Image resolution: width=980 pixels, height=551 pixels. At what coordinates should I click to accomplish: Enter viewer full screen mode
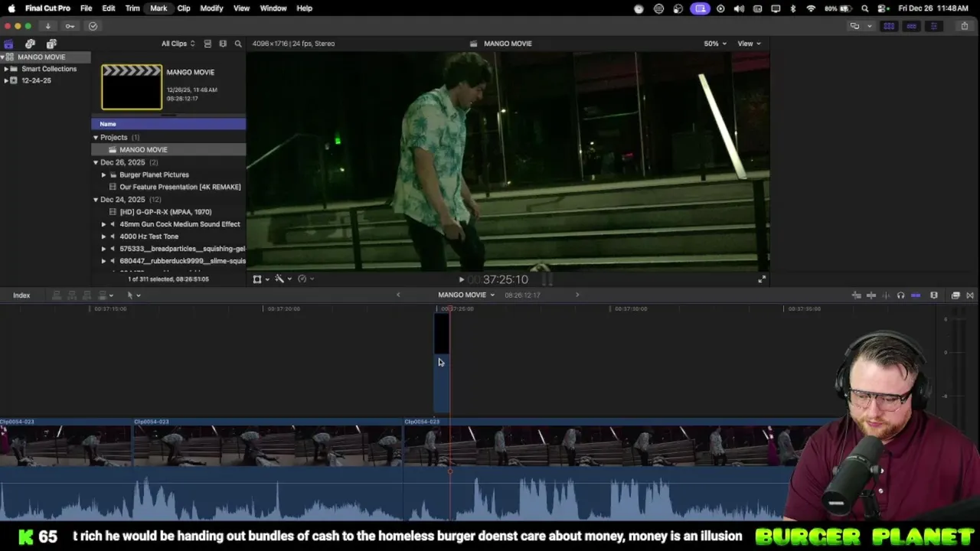coord(762,279)
